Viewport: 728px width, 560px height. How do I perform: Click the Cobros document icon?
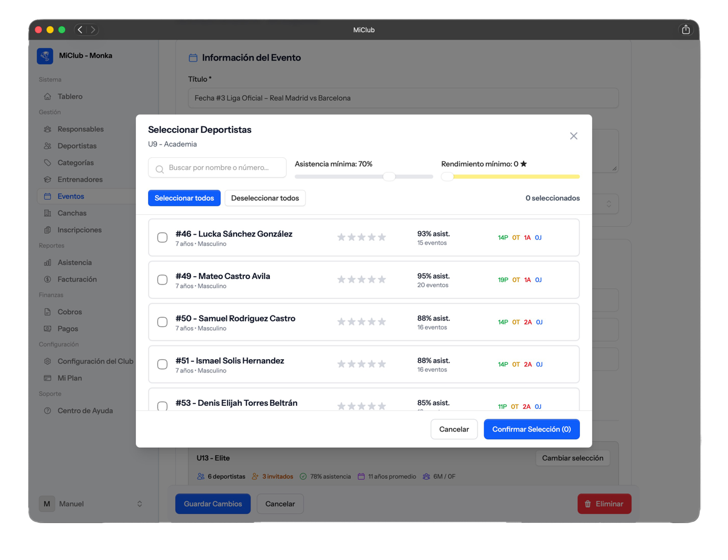(x=47, y=312)
